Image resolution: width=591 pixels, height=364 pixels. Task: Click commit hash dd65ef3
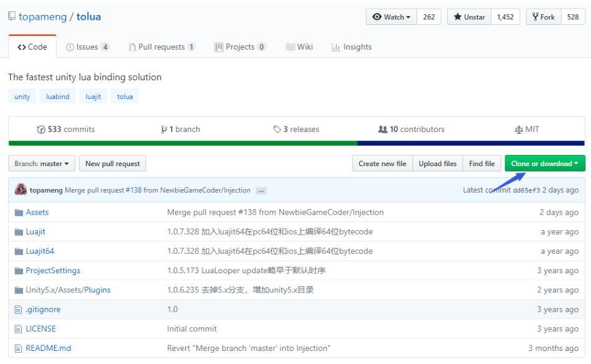click(x=526, y=190)
